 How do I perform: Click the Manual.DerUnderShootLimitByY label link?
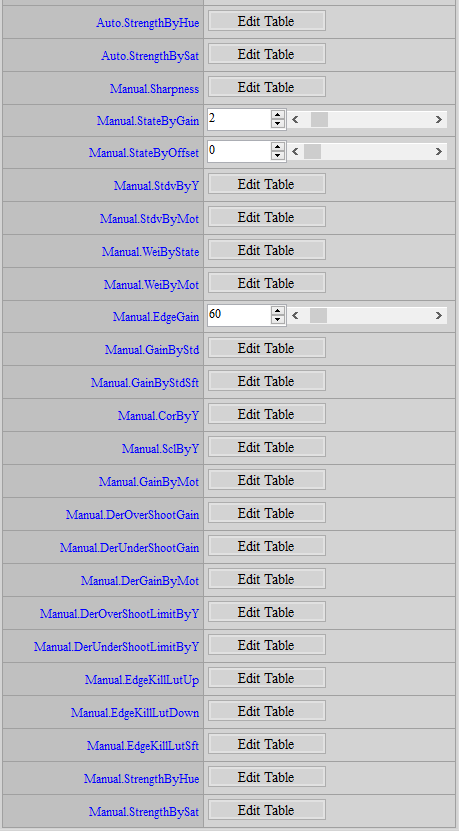(116, 647)
